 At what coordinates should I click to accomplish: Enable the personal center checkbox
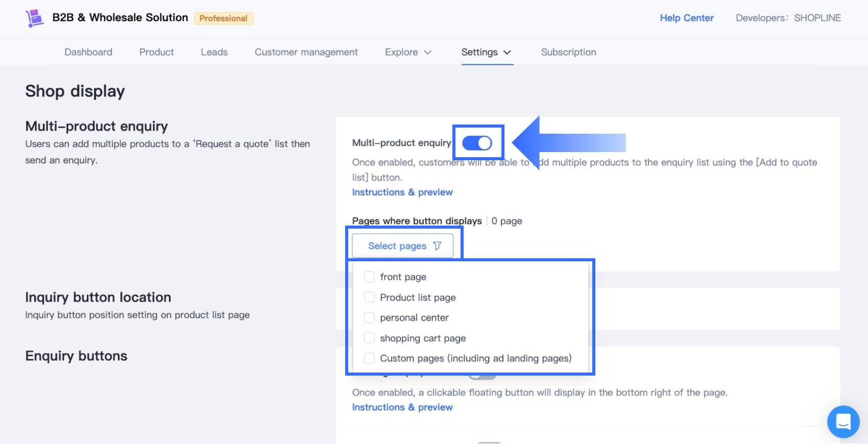tap(369, 318)
